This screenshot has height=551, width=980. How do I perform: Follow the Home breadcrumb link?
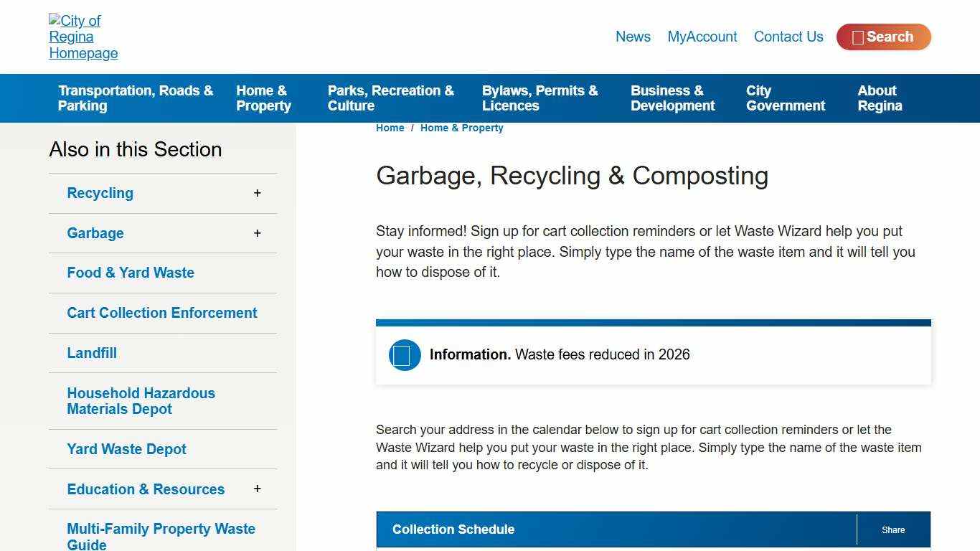tap(390, 128)
